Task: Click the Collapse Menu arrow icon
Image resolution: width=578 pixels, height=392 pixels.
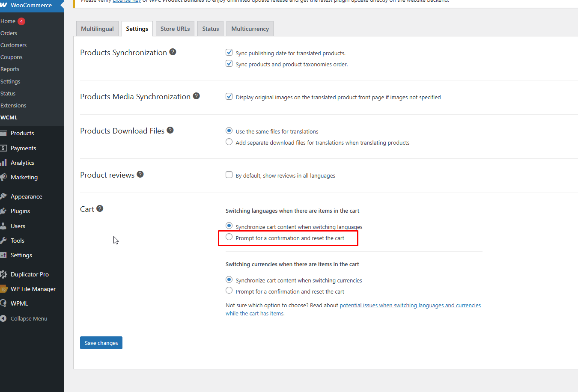Action: [3, 318]
